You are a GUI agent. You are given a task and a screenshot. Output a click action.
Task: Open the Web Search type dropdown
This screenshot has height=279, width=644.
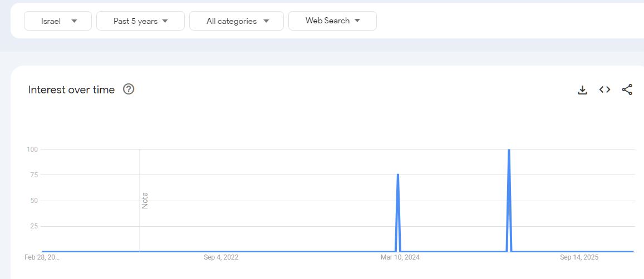click(x=332, y=21)
